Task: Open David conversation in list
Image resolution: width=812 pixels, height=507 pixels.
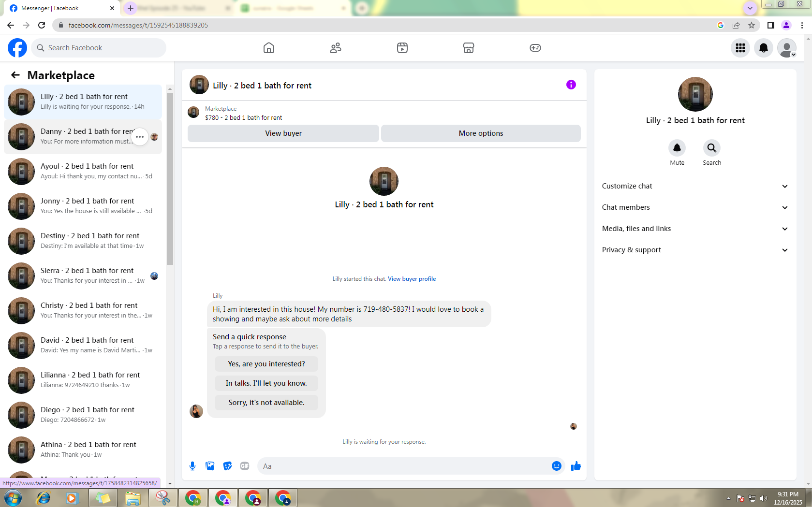Action: (x=83, y=346)
